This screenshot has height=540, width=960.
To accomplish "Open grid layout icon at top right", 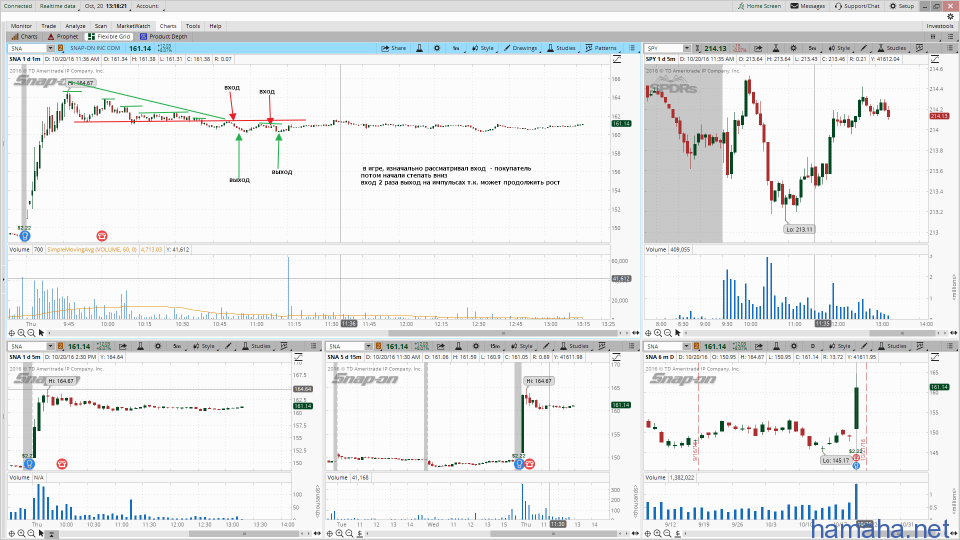I will point(933,37).
